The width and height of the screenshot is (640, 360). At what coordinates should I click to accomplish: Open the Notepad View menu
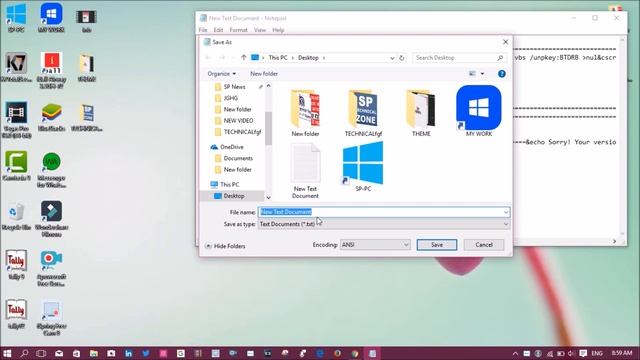coord(260,30)
